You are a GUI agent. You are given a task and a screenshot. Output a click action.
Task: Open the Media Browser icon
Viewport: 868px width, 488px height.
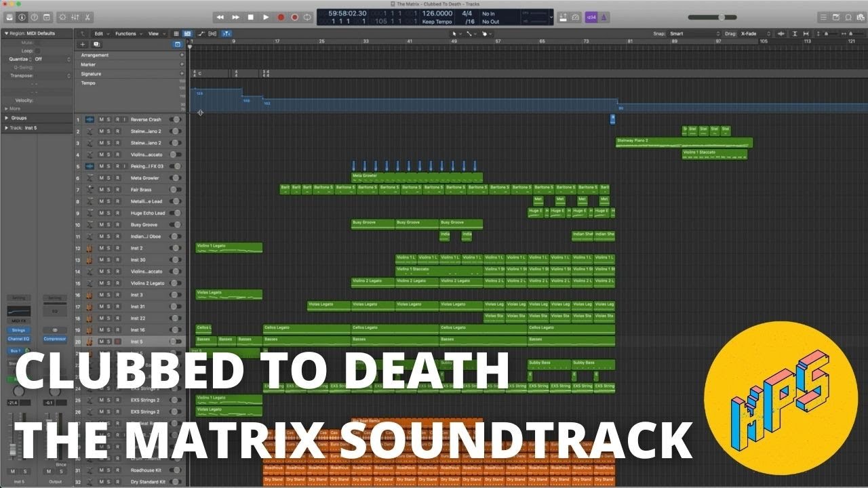coord(860,17)
